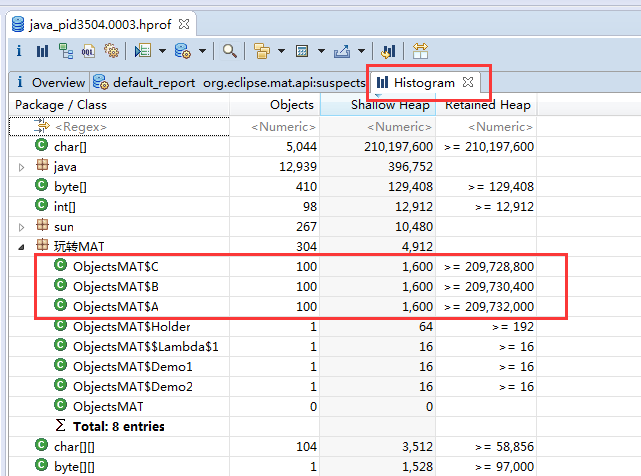Click the class icon next to char[]
The width and height of the screenshot is (641, 476).
click(x=41, y=145)
